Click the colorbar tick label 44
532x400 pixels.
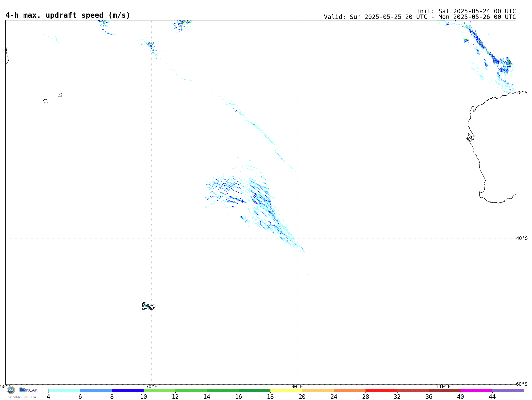pos(492,397)
